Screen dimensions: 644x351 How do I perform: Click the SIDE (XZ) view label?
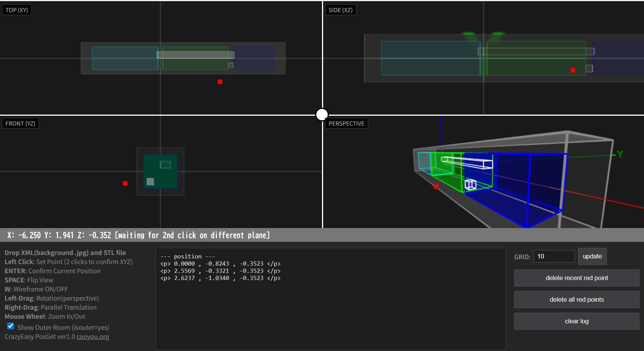point(340,10)
